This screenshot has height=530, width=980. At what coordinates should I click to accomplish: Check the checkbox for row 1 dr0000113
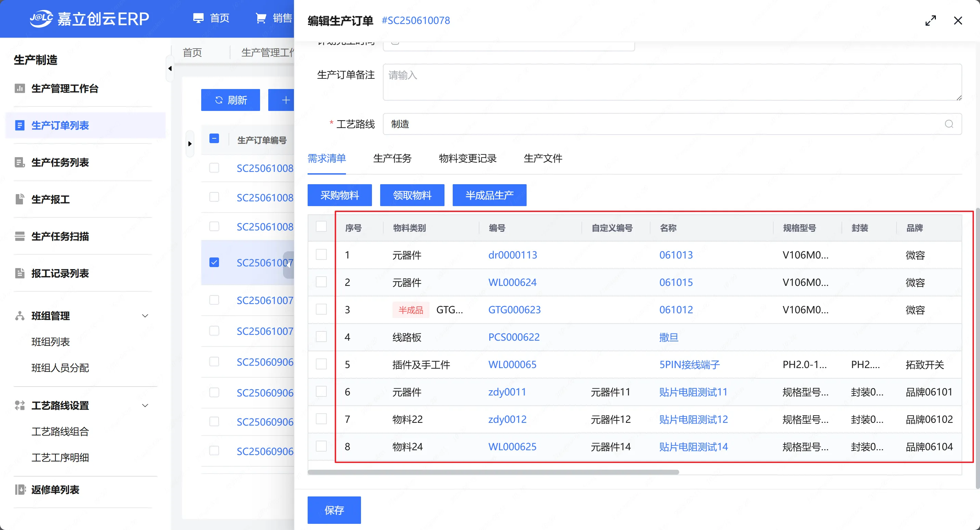(x=321, y=255)
